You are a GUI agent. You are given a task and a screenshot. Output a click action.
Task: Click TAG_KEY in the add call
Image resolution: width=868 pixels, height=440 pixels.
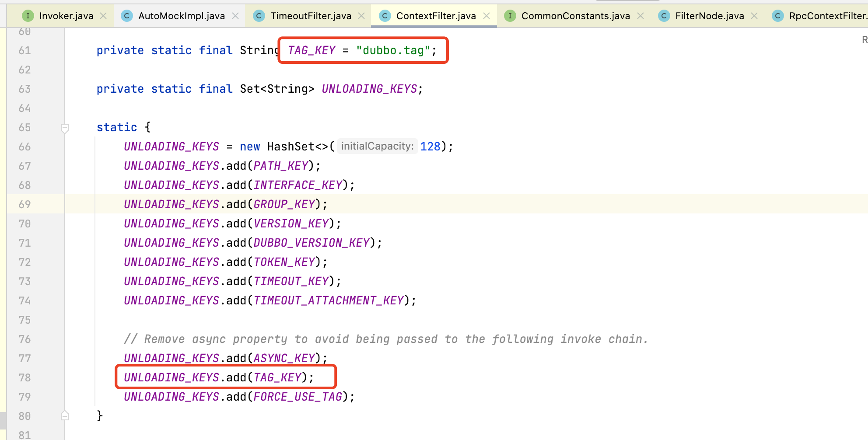277,378
